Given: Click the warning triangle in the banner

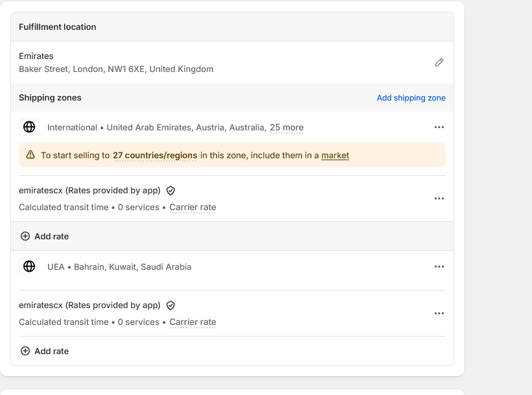Looking at the screenshot, I should (x=30, y=155).
